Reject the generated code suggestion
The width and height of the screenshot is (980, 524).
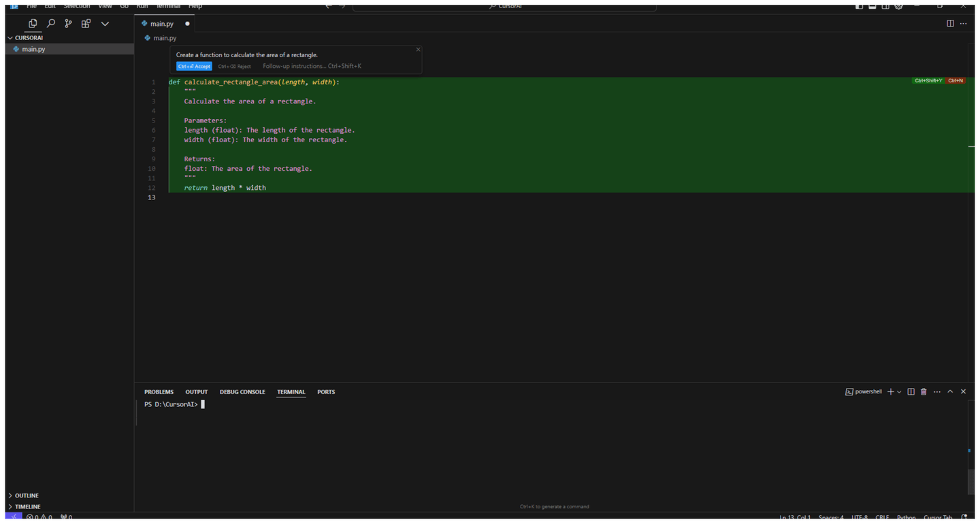tap(234, 66)
